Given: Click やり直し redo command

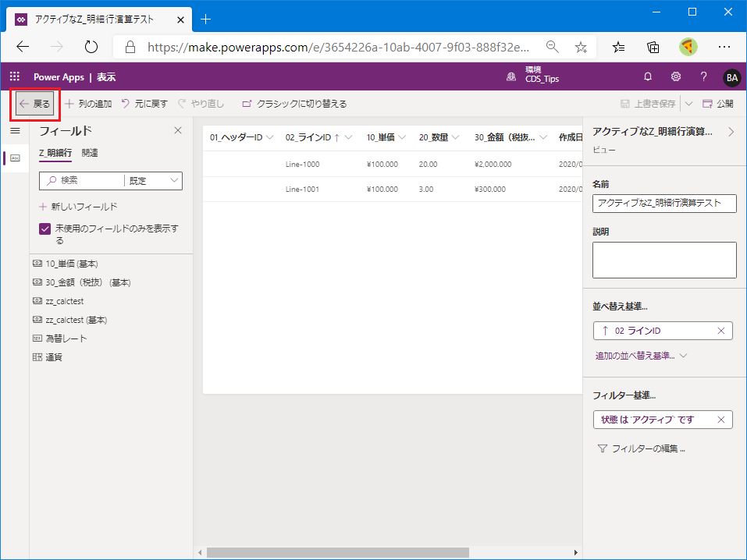Looking at the screenshot, I should [201, 104].
